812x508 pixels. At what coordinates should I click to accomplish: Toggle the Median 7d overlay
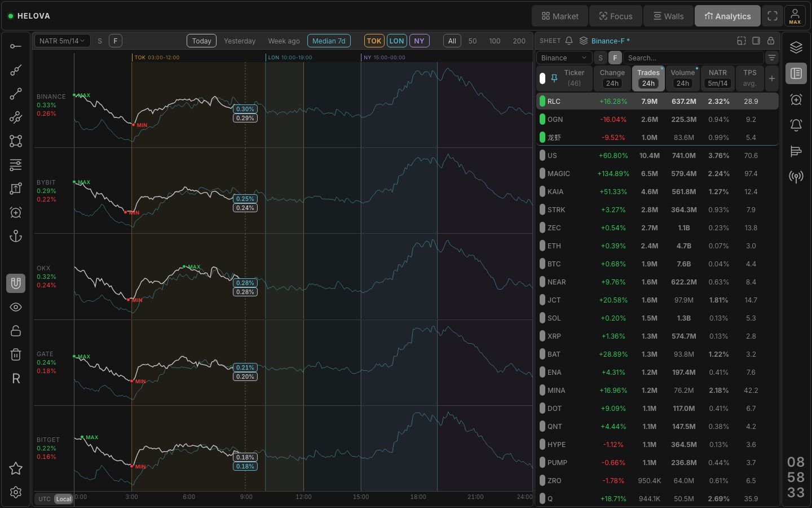coord(329,41)
